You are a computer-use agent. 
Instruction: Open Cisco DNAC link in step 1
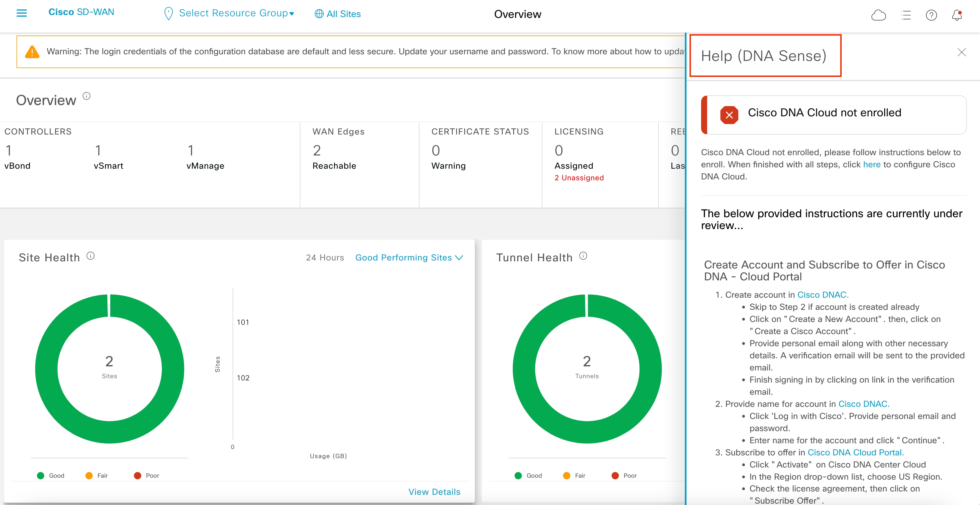pyautogui.click(x=823, y=295)
